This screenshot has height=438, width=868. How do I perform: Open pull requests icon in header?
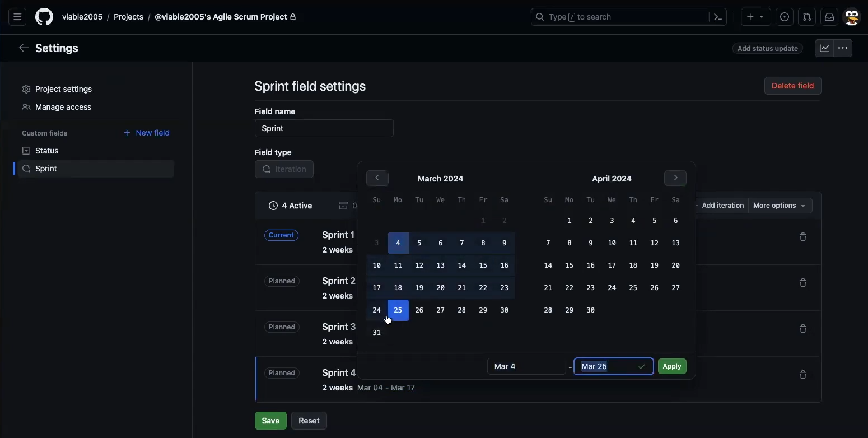point(807,17)
